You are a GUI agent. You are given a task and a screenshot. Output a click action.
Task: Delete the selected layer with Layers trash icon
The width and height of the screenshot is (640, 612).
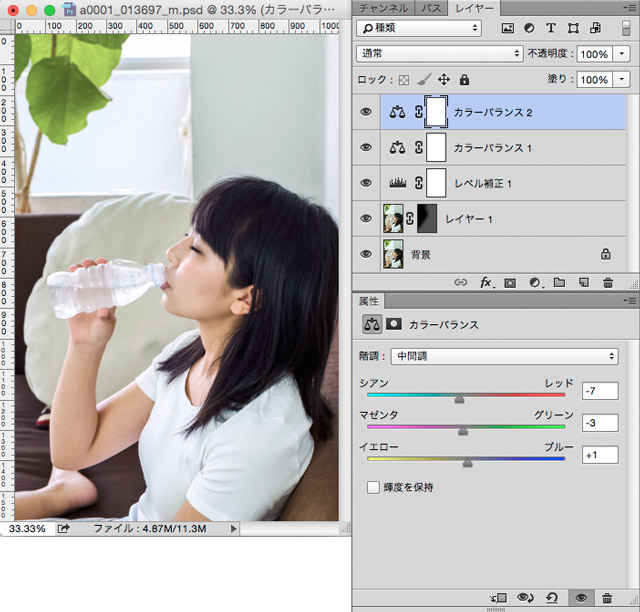coord(607,283)
